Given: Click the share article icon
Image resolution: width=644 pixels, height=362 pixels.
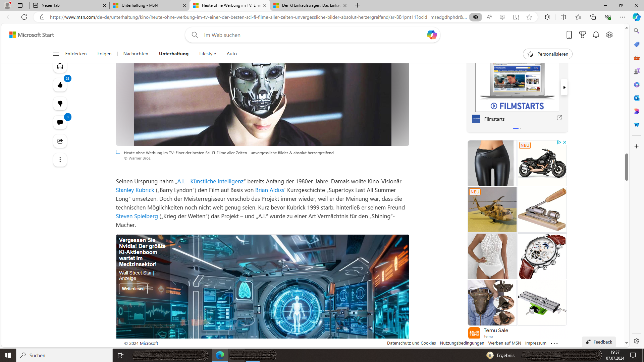Looking at the screenshot, I should [x=60, y=141].
